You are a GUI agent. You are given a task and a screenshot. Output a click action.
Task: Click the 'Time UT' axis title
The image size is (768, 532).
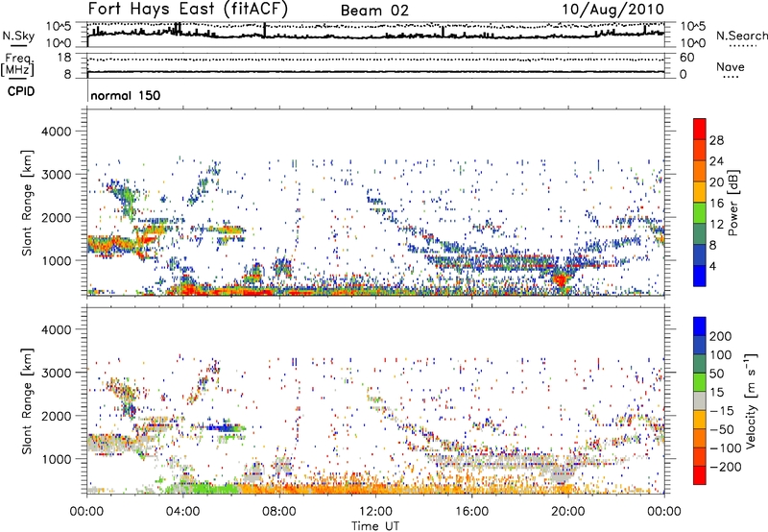coord(375,526)
